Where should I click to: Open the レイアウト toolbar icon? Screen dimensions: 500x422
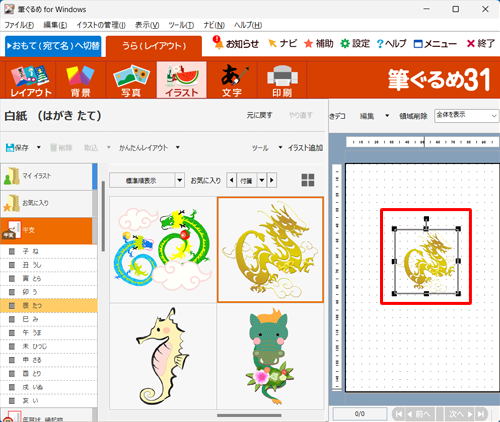click(31, 80)
